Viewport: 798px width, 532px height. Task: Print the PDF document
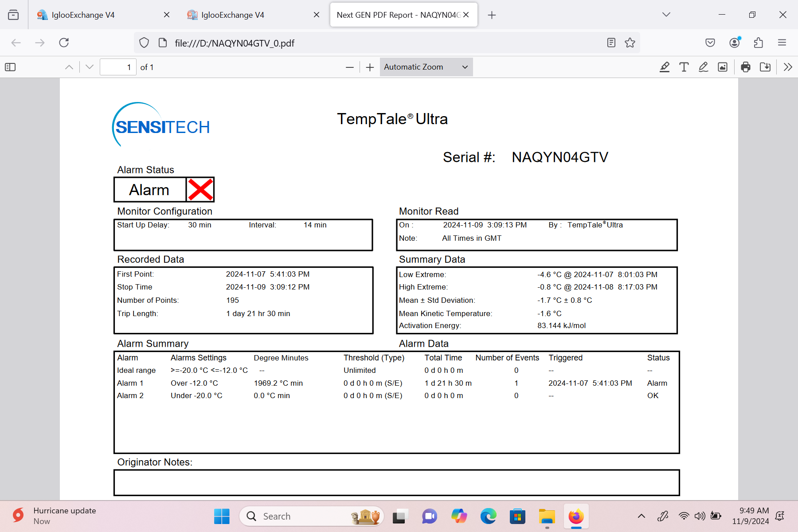pyautogui.click(x=746, y=67)
